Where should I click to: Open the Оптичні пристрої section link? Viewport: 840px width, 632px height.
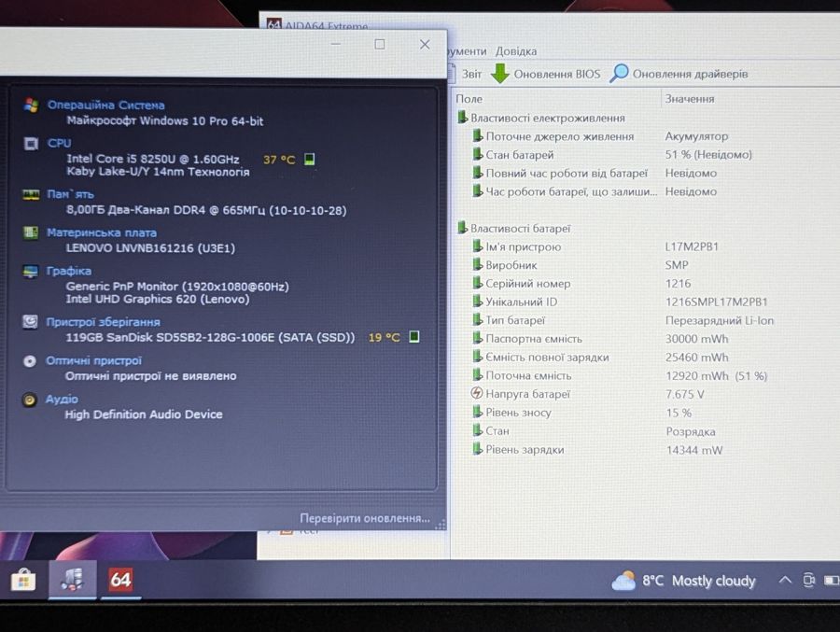(x=93, y=360)
